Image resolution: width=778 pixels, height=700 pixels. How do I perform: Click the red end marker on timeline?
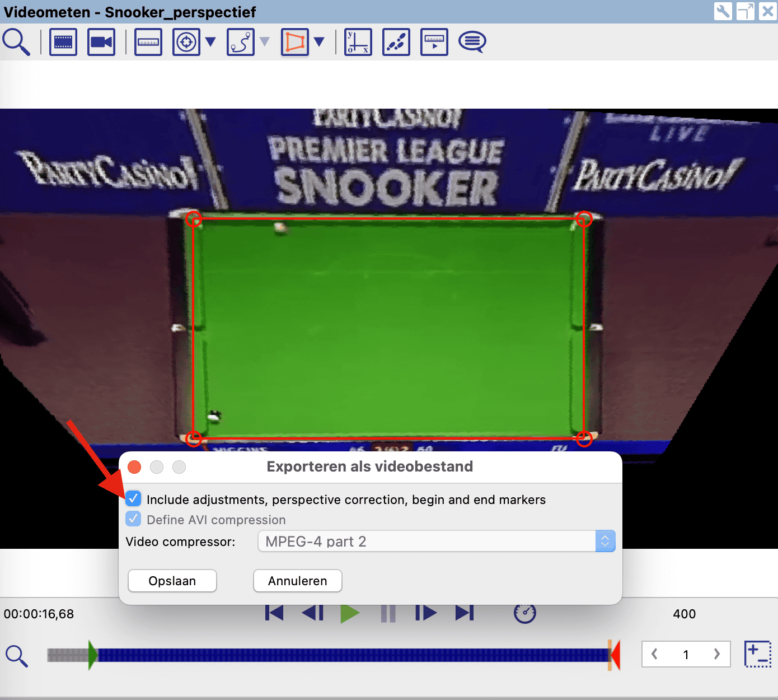615,655
